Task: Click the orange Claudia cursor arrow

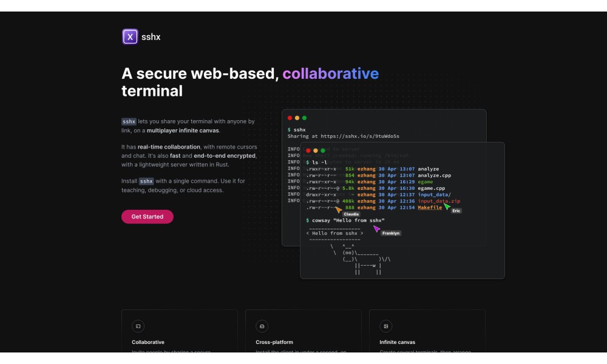Action: tap(338, 210)
